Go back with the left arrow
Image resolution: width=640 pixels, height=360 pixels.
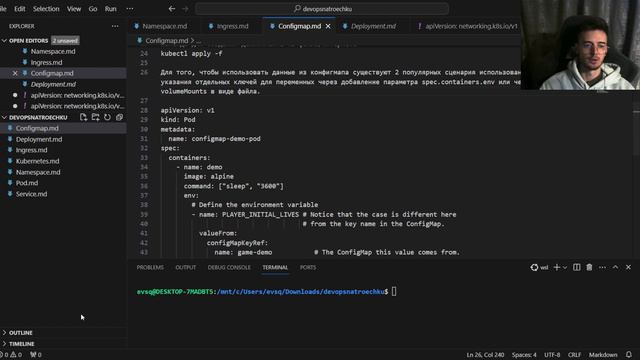(172, 9)
